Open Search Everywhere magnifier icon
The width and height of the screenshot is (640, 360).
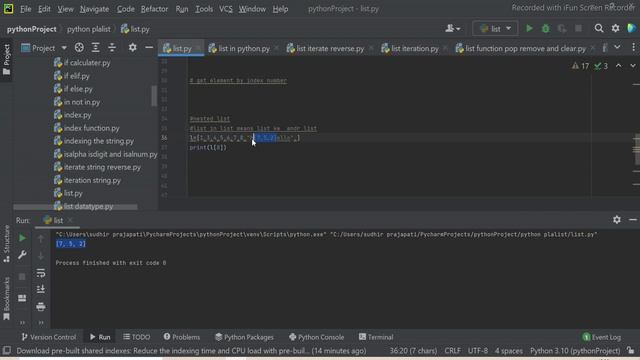point(598,28)
